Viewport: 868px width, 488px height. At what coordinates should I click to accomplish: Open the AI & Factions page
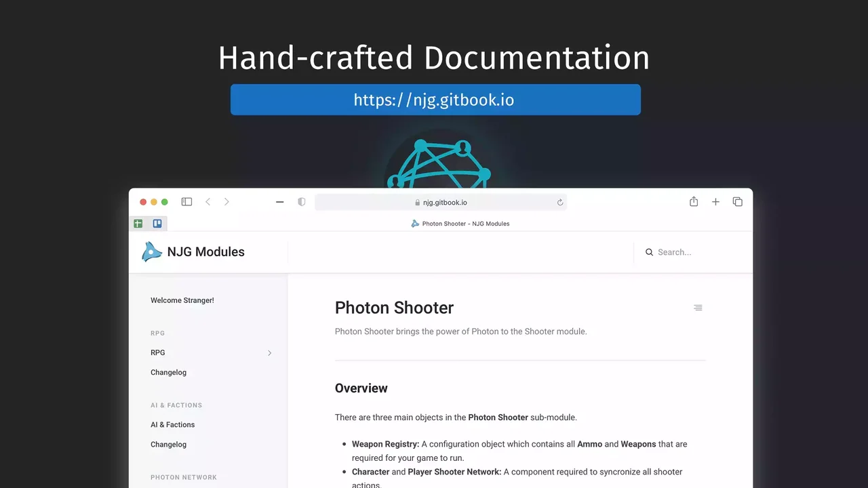click(172, 424)
